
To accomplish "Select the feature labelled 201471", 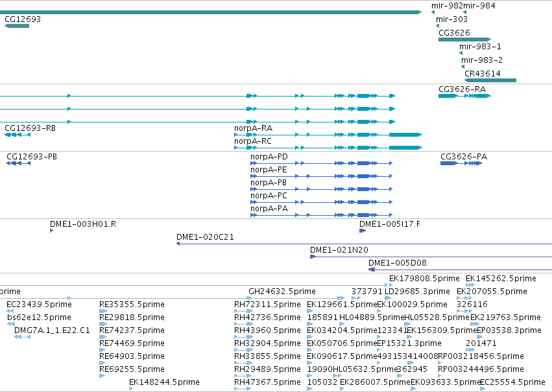I will point(470,350).
